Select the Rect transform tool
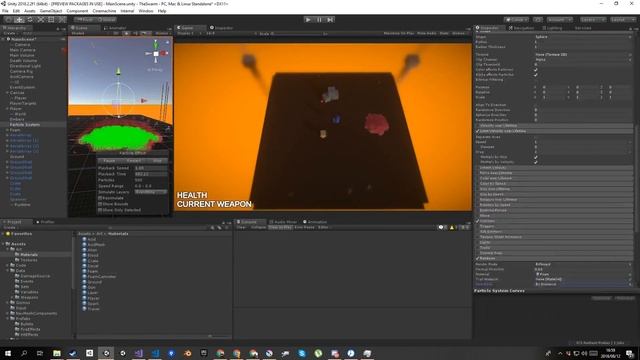 51,19
